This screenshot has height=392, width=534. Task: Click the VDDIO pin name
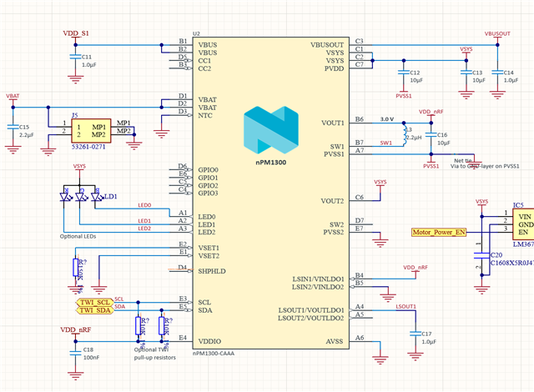(209, 341)
